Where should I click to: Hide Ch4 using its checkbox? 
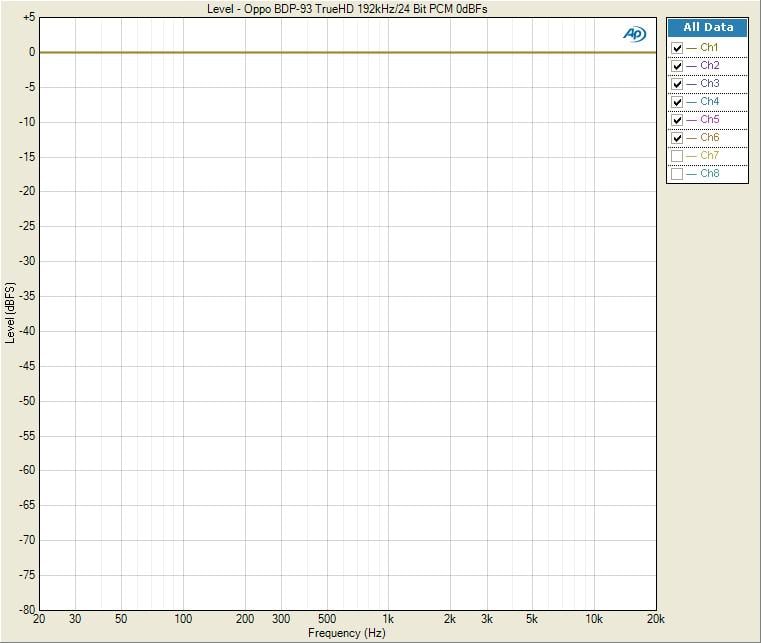click(677, 102)
